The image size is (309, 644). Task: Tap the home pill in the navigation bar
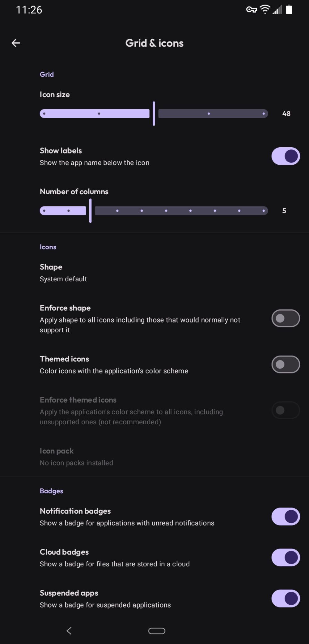(x=157, y=631)
